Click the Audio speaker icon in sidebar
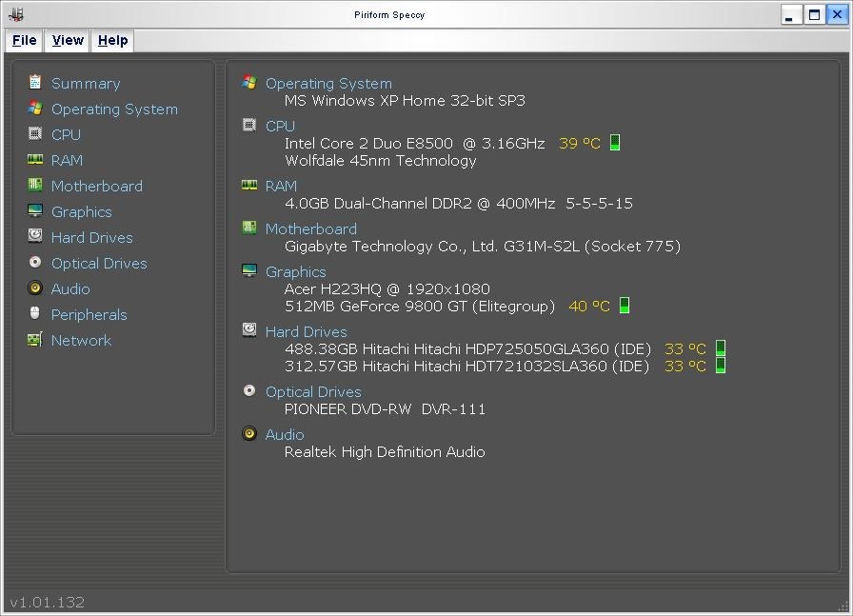The width and height of the screenshot is (853, 616). [35, 288]
